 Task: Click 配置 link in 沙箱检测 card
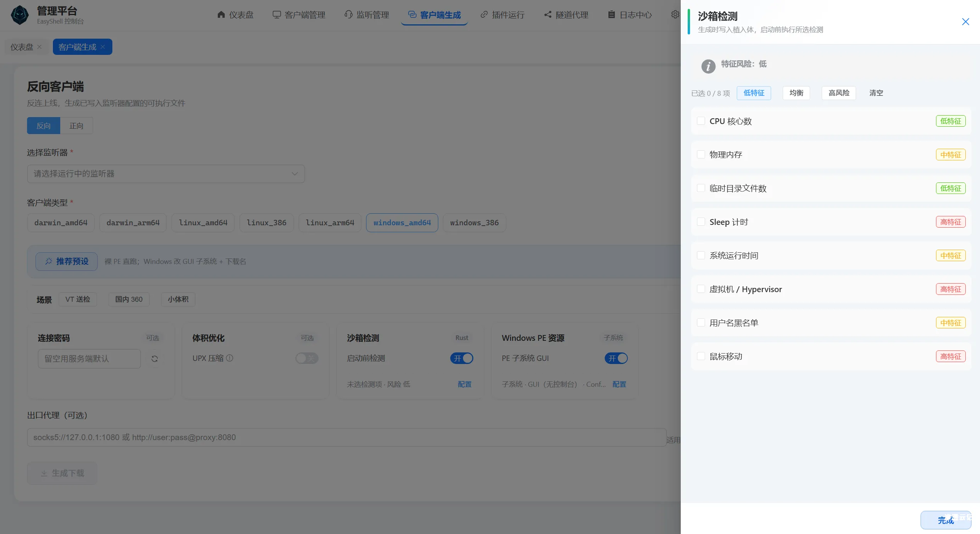[465, 384]
